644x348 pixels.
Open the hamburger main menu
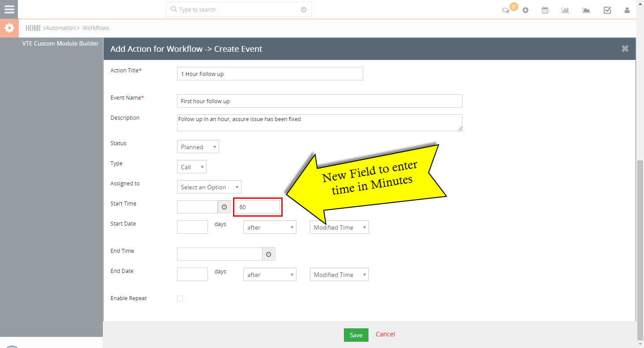click(x=9, y=9)
